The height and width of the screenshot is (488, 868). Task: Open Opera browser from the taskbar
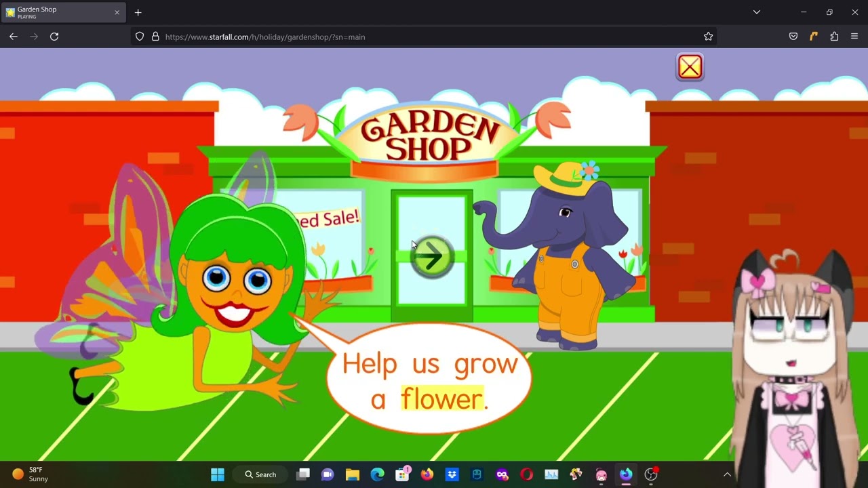click(x=527, y=474)
